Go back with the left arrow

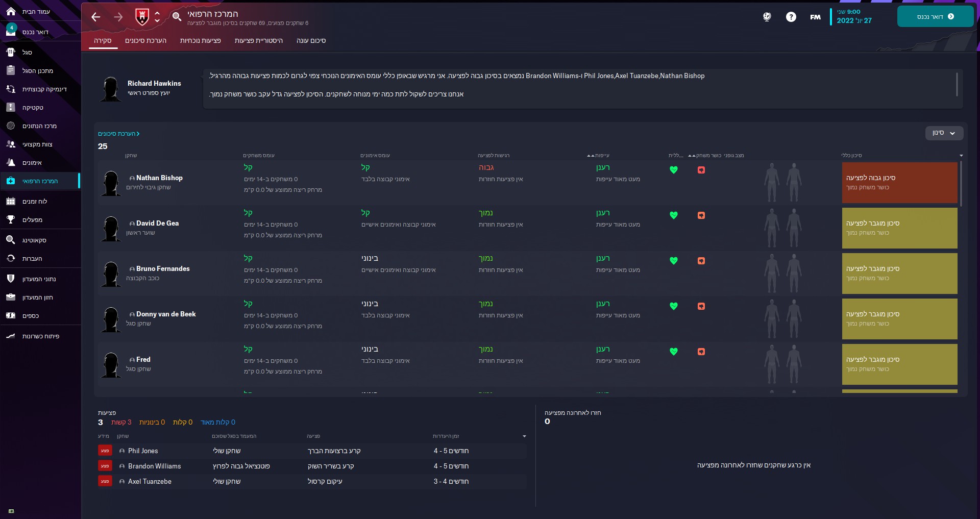[x=95, y=17]
